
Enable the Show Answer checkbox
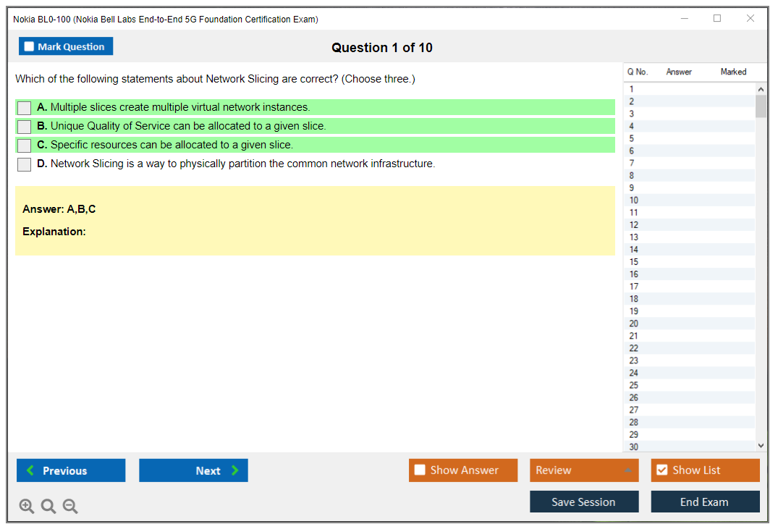[x=420, y=470]
